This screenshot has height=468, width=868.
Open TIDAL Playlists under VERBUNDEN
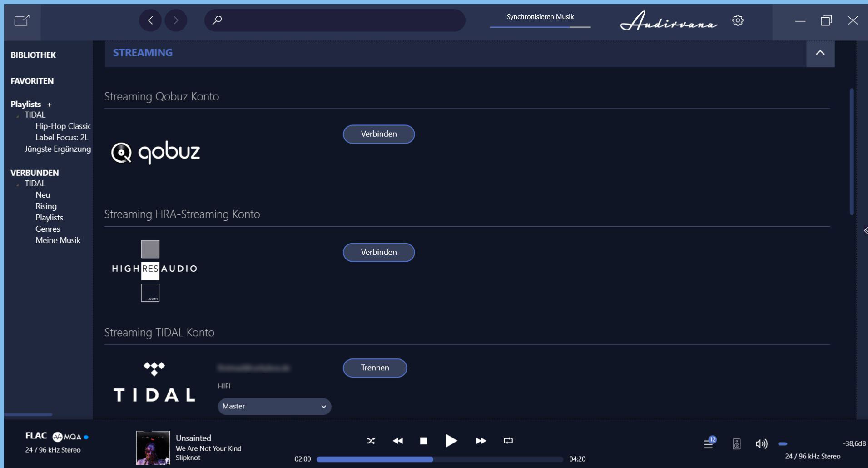pos(49,217)
